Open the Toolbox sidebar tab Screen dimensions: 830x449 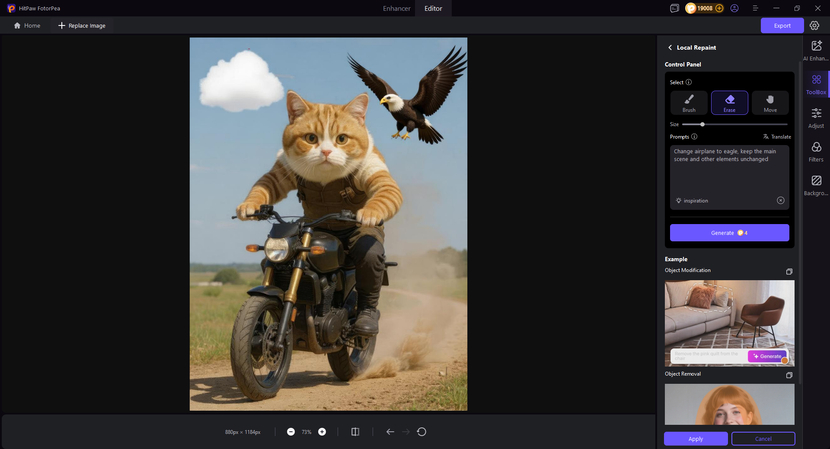coord(816,84)
